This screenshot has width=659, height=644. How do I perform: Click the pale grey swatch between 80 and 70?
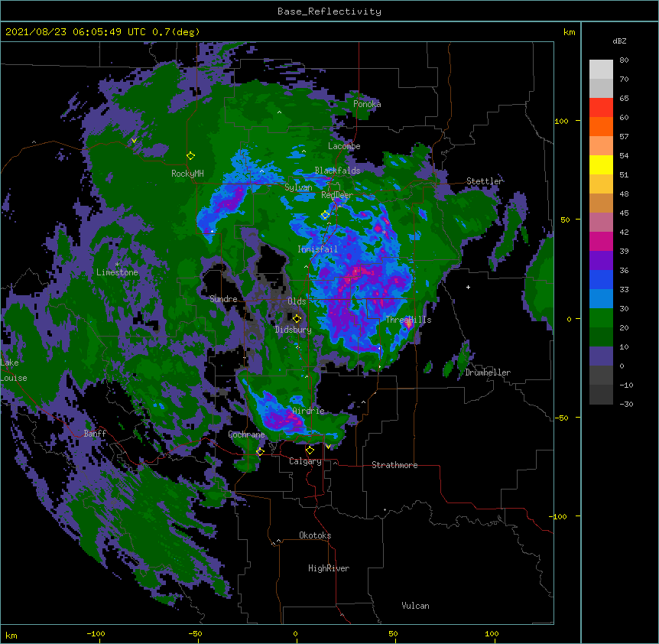(601, 70)
